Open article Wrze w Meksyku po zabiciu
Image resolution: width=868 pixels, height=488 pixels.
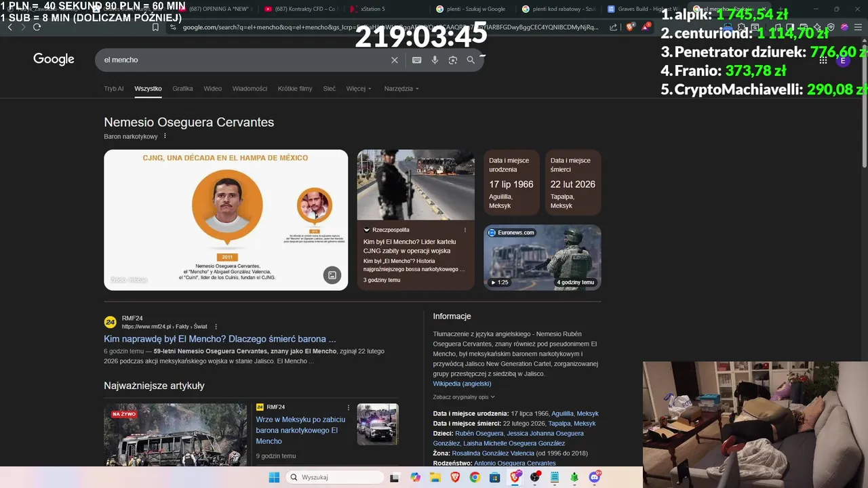tap(300, 430)
